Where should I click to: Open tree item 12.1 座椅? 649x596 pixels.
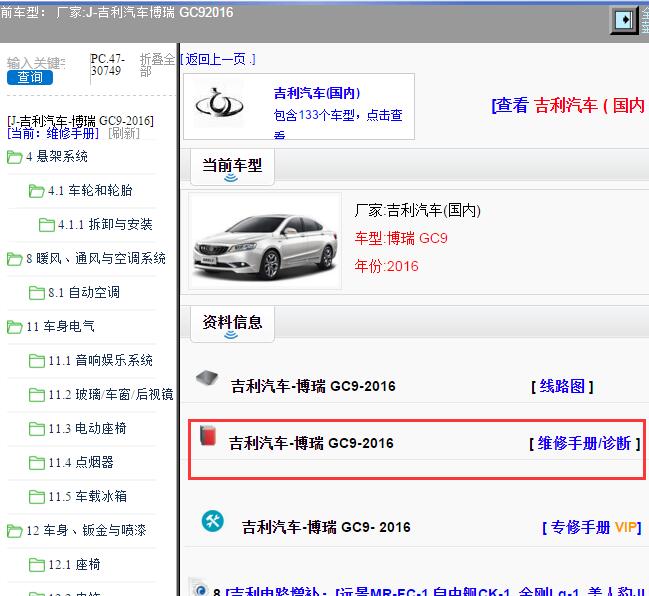(74, 564)
